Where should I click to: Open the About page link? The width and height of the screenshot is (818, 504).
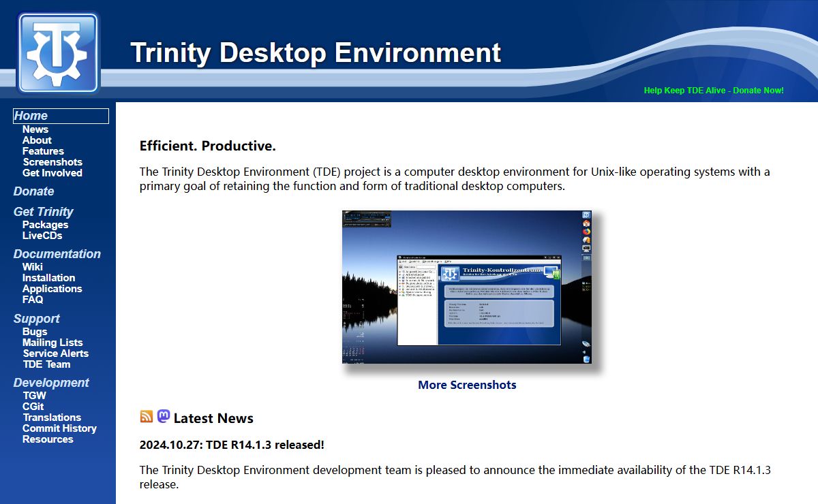(37, 140)
